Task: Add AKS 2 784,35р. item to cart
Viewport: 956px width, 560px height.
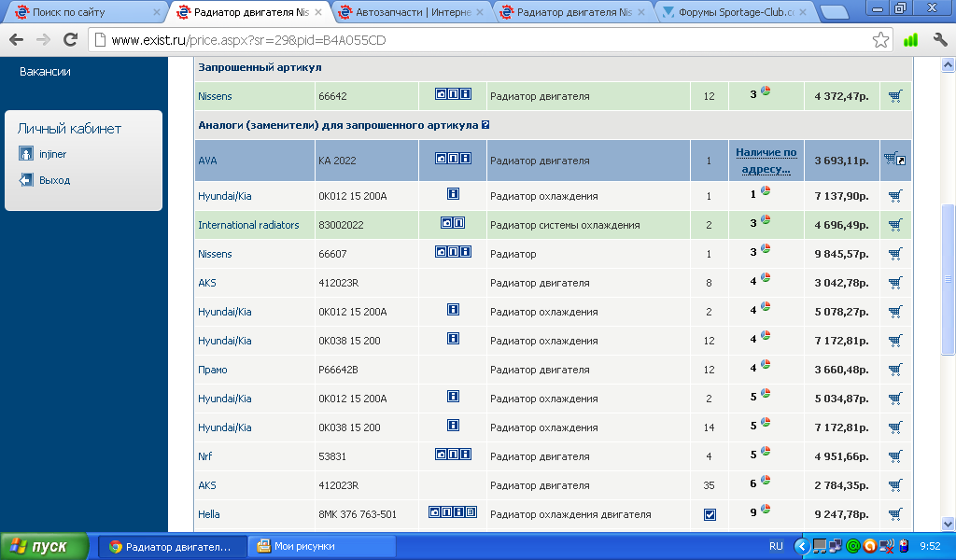Action: (895, 485)
